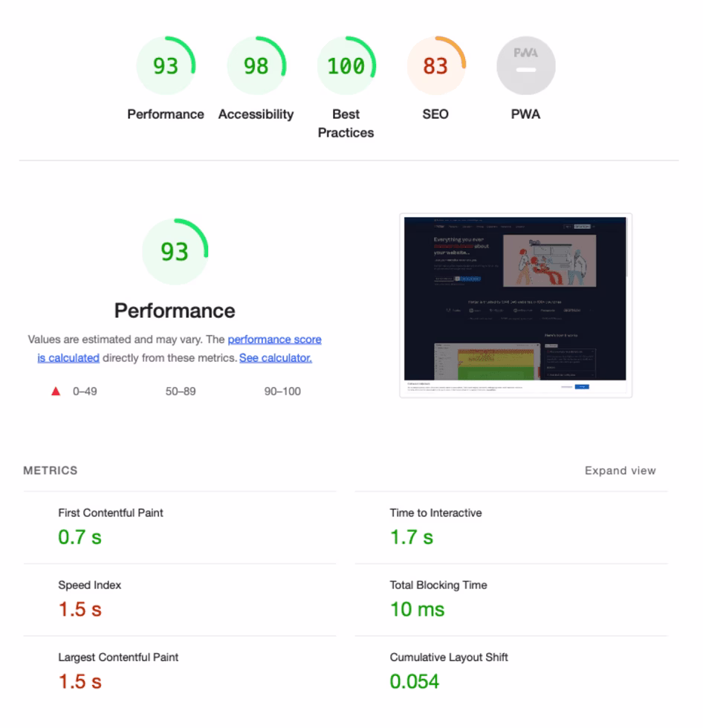
Task: Click the large Performance gauge in the summary
Action: tap(175, 251)
